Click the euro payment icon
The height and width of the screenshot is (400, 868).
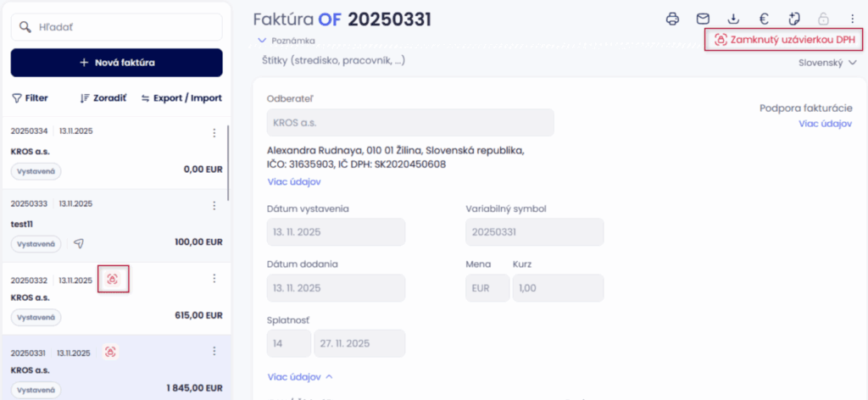[764, 19]
